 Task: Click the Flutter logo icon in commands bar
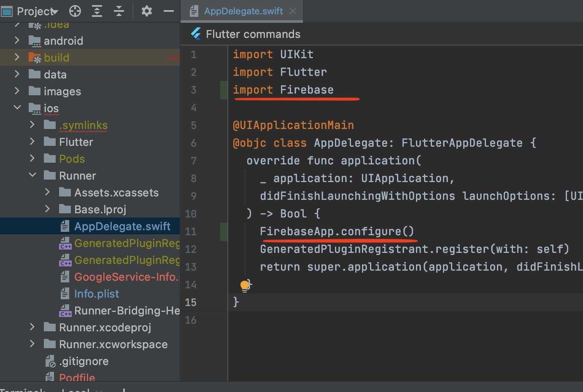196,34
